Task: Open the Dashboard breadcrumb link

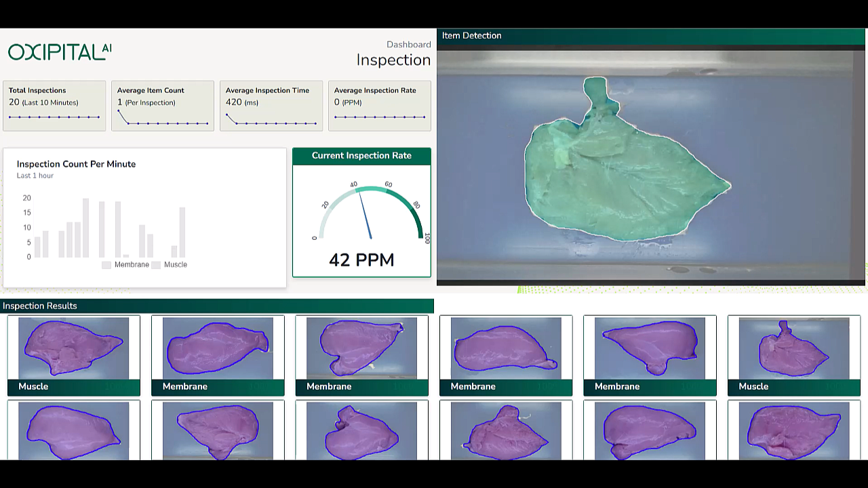Action: [x=408, y=45]
